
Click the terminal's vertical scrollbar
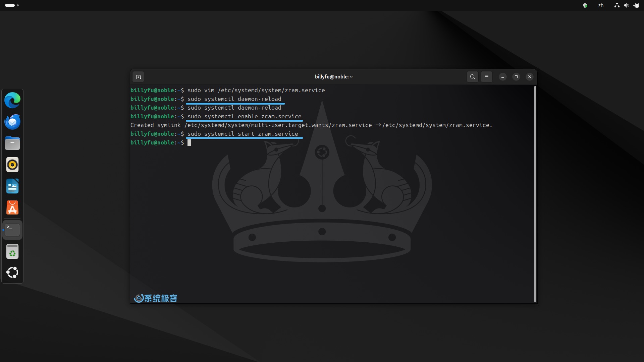[535, 194]
